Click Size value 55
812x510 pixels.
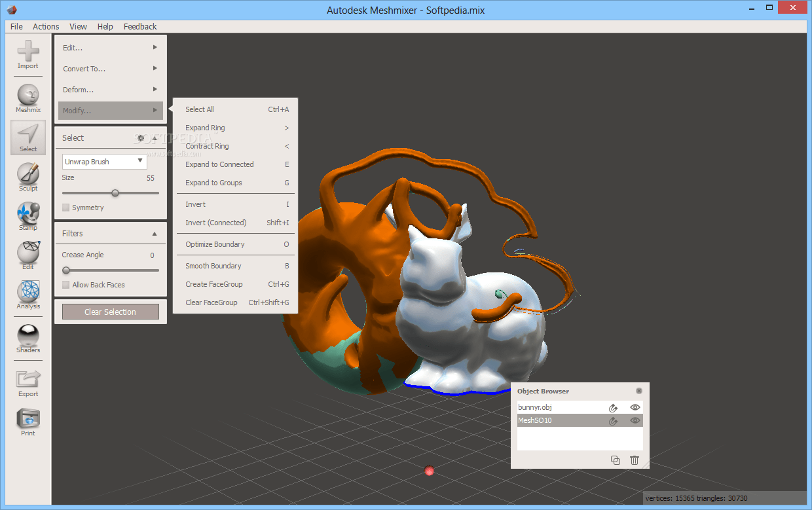click(151, 178)
